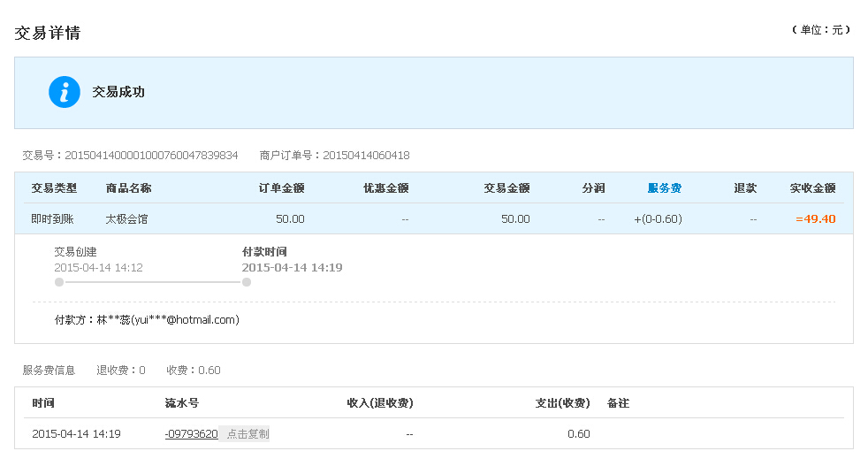This screenshot has width=868, height=474.
Task: Select the transaction number text 交易号
Action: click(130, 155)
